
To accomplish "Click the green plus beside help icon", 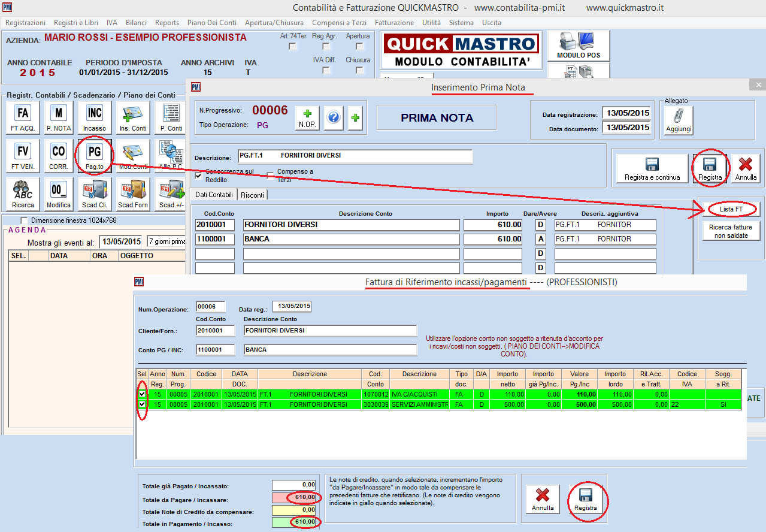I will click(355, 117).
